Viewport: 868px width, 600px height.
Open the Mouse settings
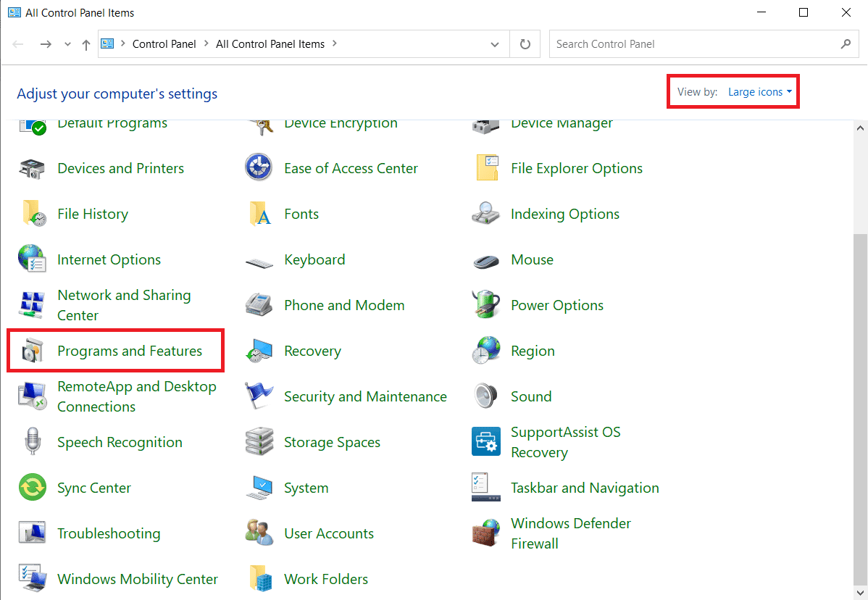pos(532,259)
